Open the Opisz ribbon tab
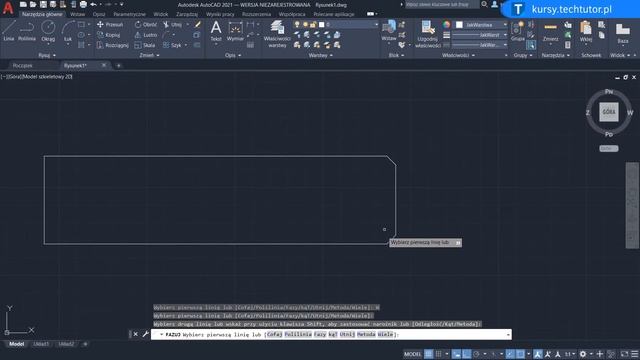This screenshot has width=640, height=360. tap(99, 14)
